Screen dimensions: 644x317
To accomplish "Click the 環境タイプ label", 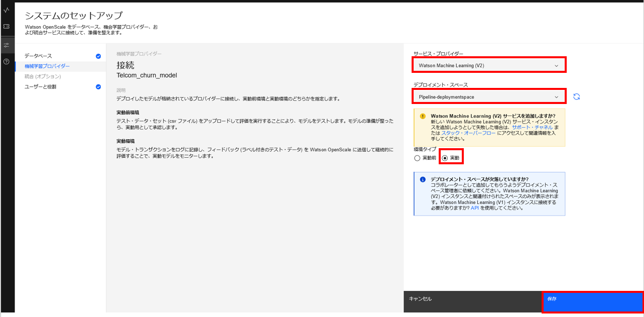I will point(425,150).
